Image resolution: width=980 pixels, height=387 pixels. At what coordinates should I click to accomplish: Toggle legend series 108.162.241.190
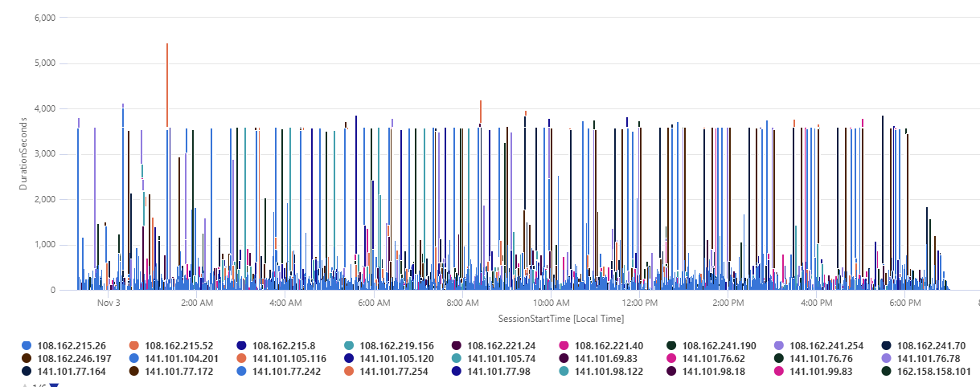pos(711,345)
